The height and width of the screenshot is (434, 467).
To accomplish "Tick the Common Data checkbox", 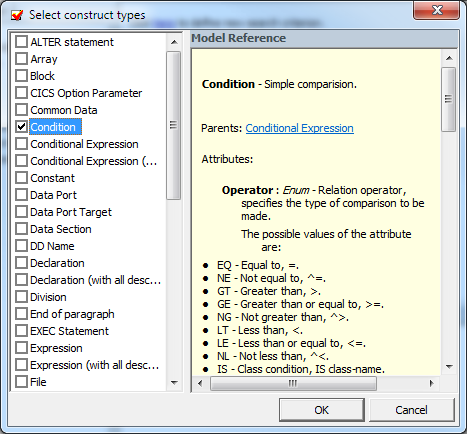I will pyautogui.click(x=21, y=110).
